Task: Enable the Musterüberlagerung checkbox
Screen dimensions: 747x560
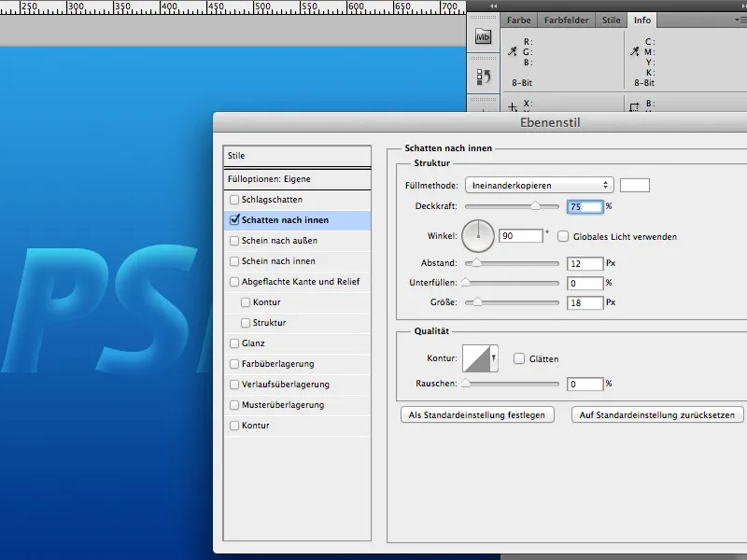Action: (234, 405)
